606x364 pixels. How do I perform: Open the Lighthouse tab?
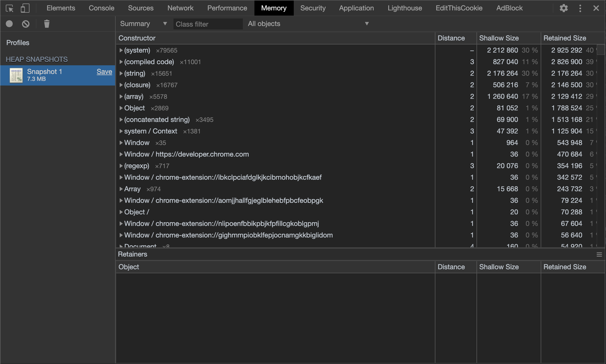point(405,8)
